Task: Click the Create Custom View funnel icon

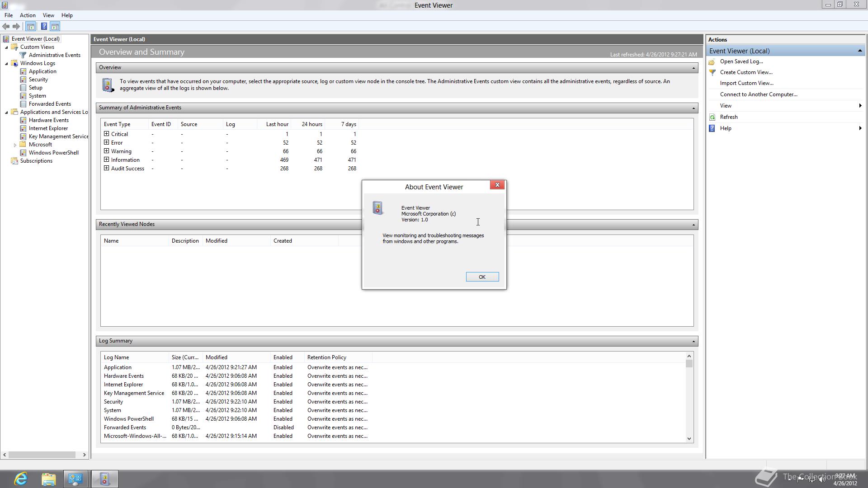Action: (712, 72)
